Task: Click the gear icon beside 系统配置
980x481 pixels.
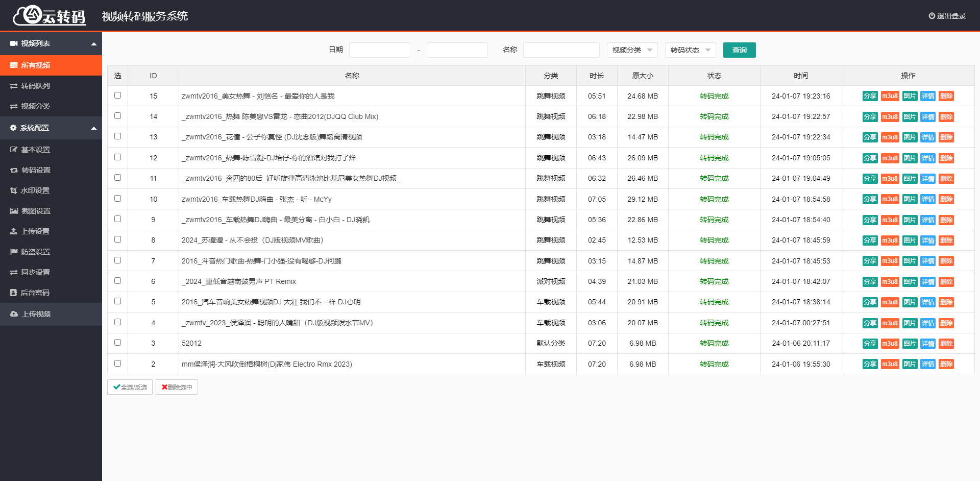Action: tap(13, 128)
